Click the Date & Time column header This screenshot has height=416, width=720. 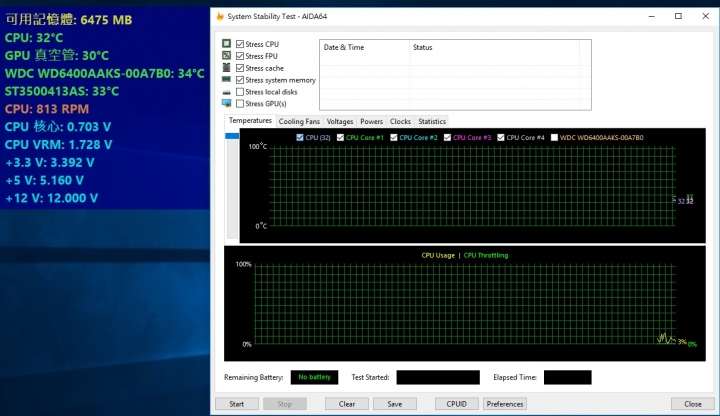pyautogui.click(x=364, y=47)
